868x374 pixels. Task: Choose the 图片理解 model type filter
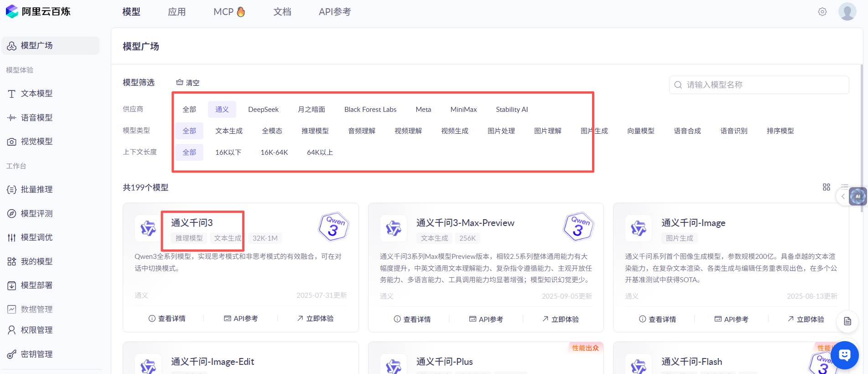548,131
